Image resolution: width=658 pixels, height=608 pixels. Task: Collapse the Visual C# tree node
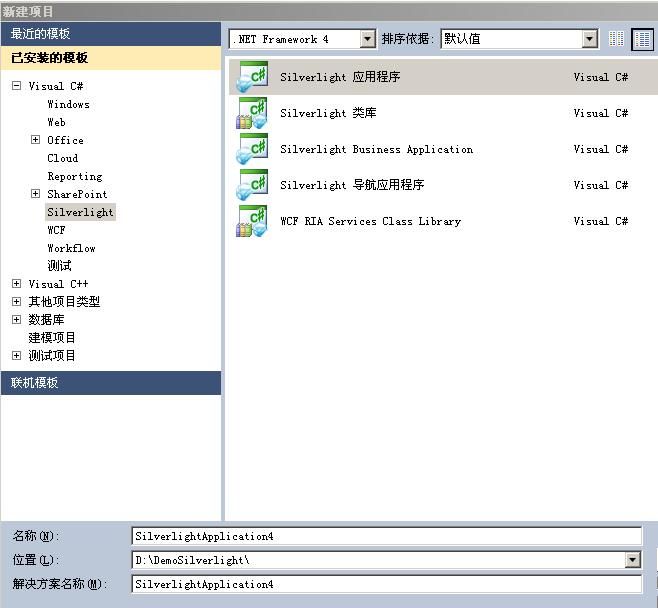click(x=16, y=86)
